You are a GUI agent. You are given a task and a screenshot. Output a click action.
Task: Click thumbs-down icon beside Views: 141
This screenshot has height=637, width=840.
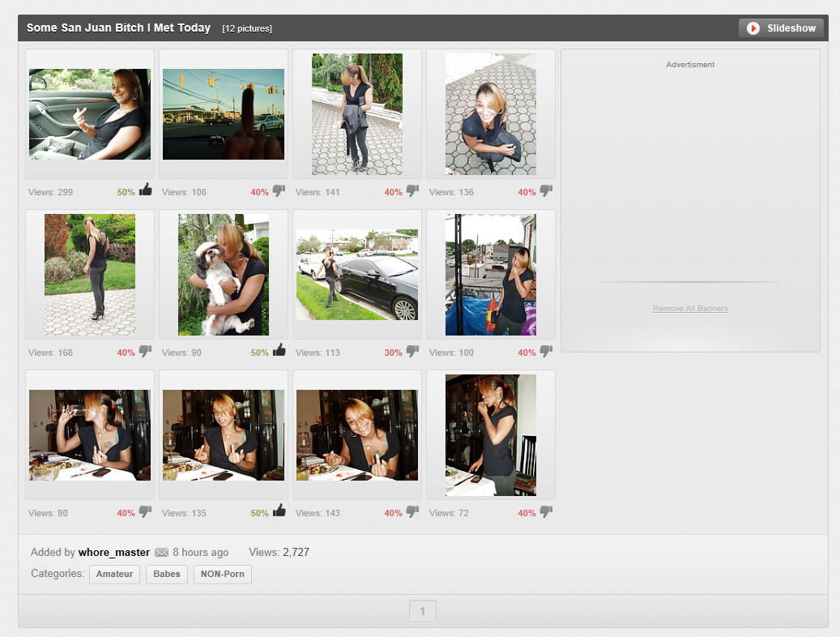click(x=412, y=191)
